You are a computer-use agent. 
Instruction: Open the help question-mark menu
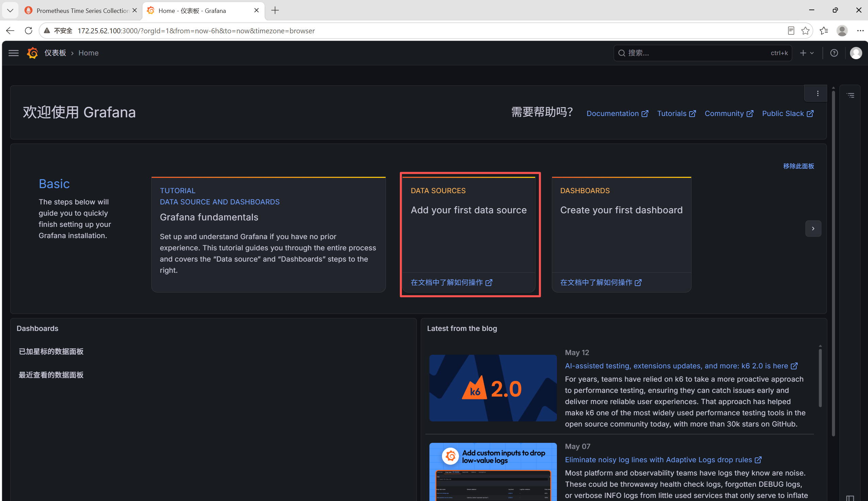click(834, 53)
